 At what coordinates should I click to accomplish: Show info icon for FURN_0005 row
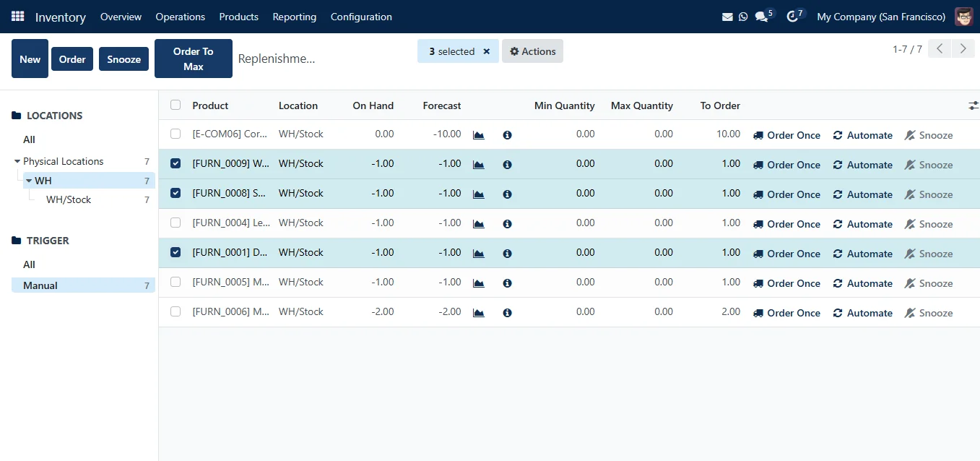[x=507, y=283]
